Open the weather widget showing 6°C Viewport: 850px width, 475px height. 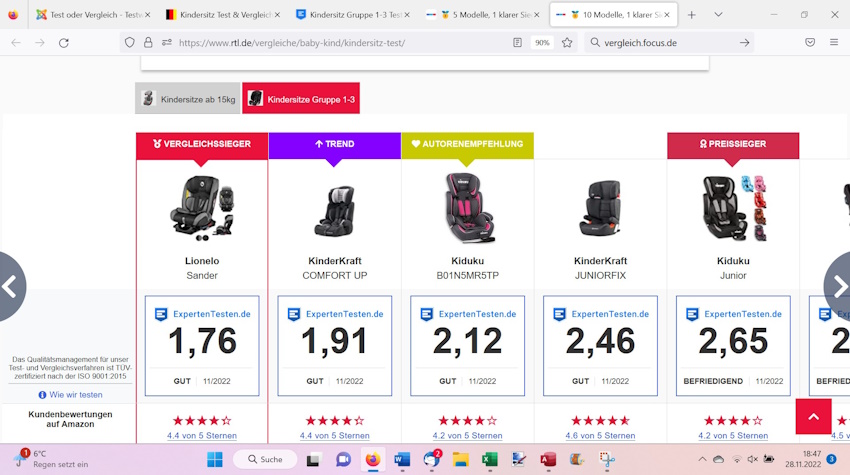tap(51, 459)
